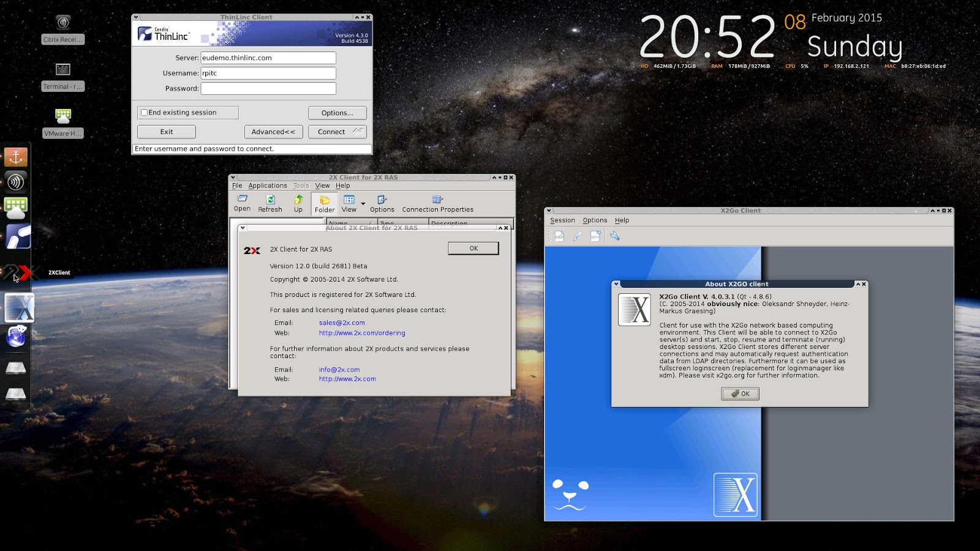980x551 pixels.
Task: Click the pencil edit icon in X2Go toolbar
Action: 578,236
